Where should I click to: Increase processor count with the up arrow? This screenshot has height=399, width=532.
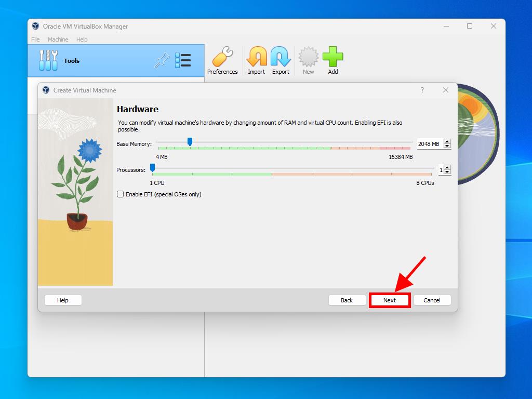click(447, 167)
